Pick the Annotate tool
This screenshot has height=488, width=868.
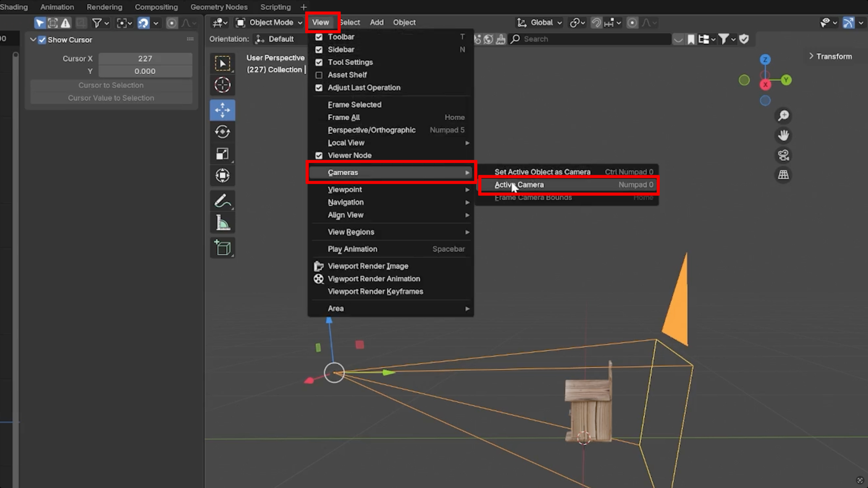(x=222, y=200)
